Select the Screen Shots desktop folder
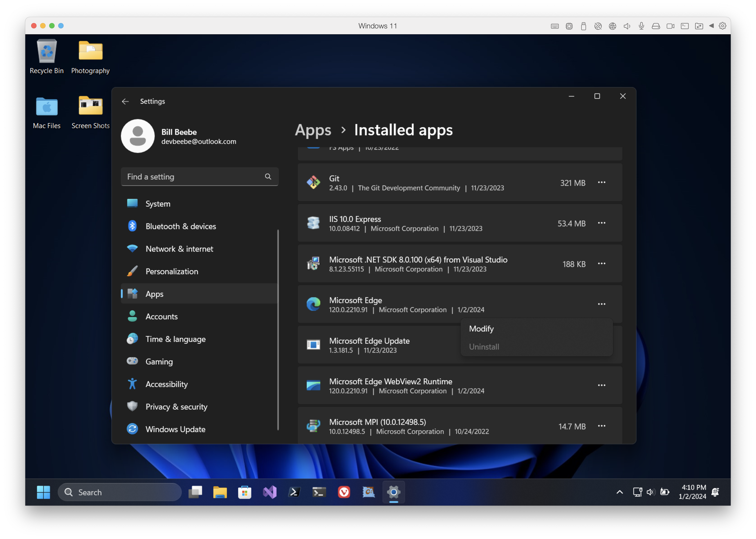 pos(90,112)
